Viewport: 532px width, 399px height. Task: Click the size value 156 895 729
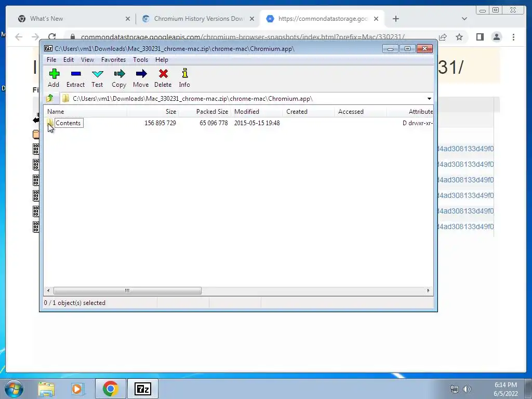[160, 123]
